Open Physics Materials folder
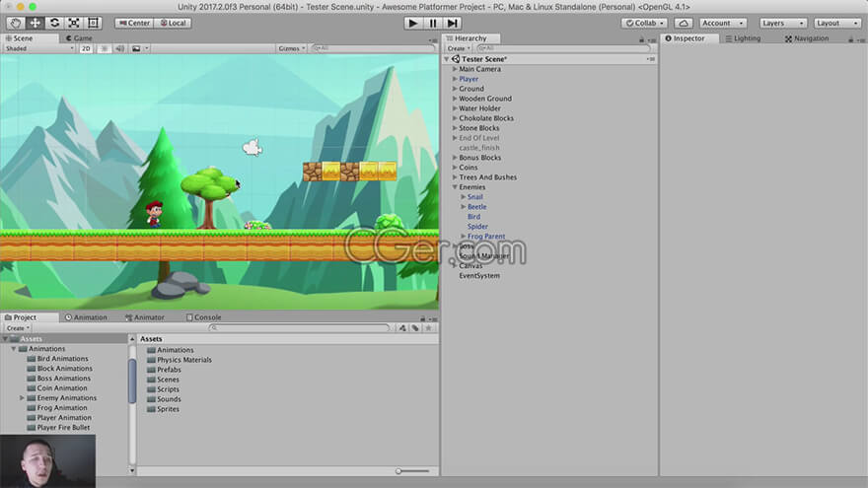This screenshot has width=868, height=488. (x=180, y=360)
